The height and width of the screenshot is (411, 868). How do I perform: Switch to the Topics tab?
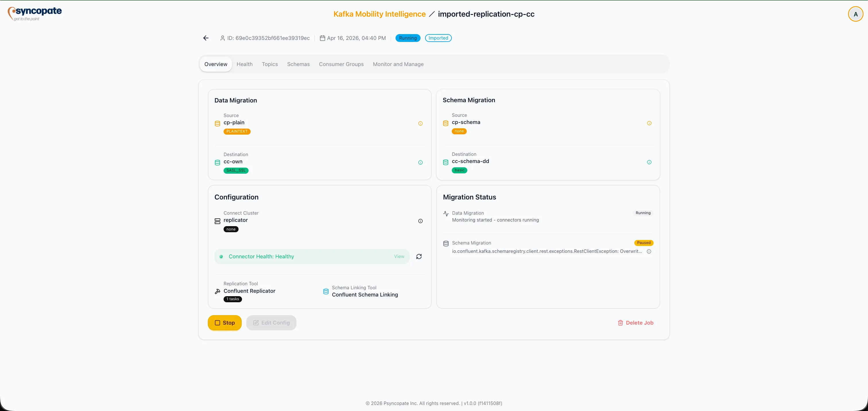[270, 64]
